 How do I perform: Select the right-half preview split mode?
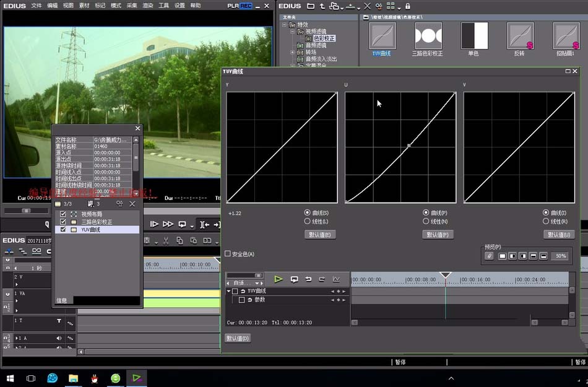click(523, 256)
